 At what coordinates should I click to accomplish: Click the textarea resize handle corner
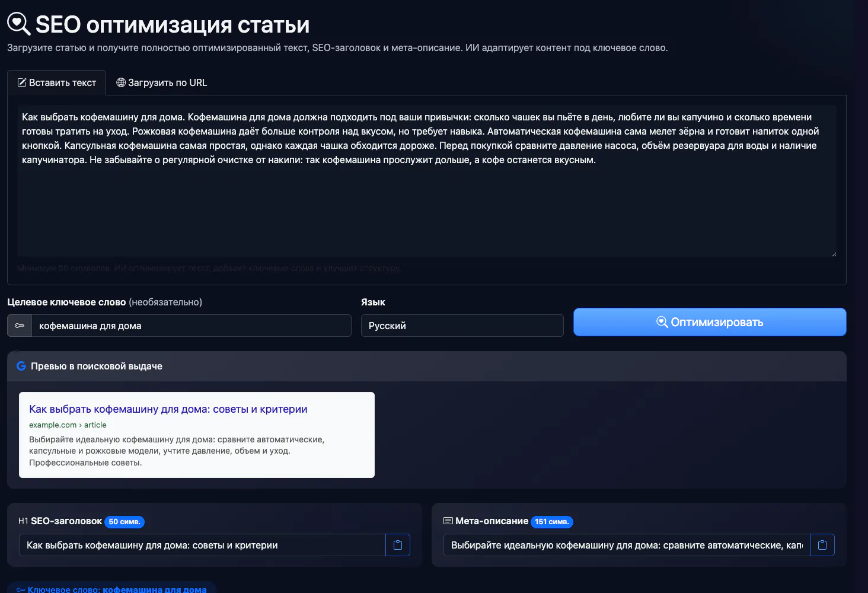(834, 253)
